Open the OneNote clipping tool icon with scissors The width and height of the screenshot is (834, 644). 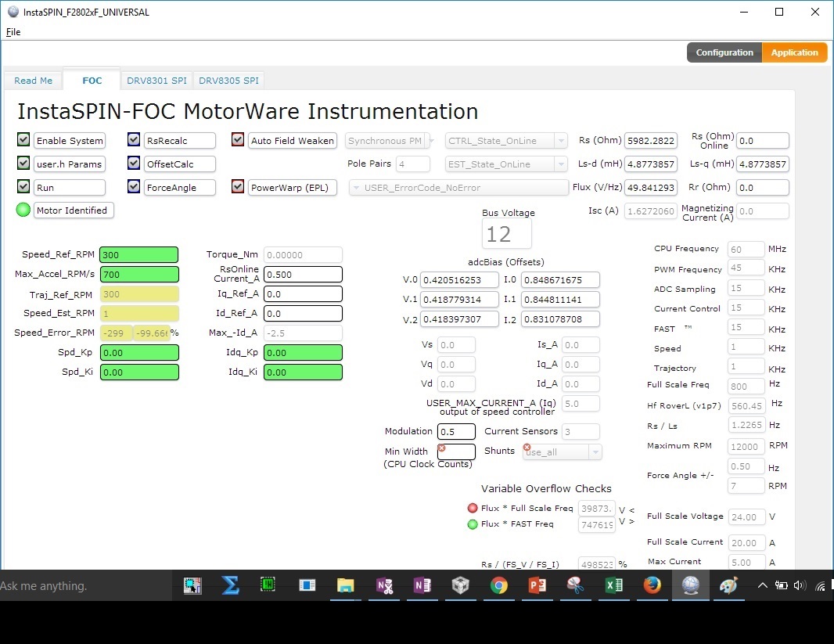coord(384,585)
